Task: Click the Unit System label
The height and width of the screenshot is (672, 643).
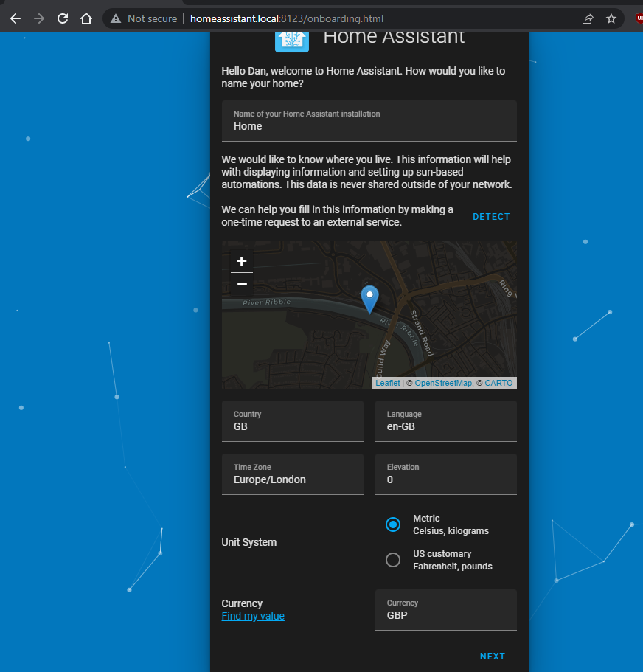Action: [249, 543]
